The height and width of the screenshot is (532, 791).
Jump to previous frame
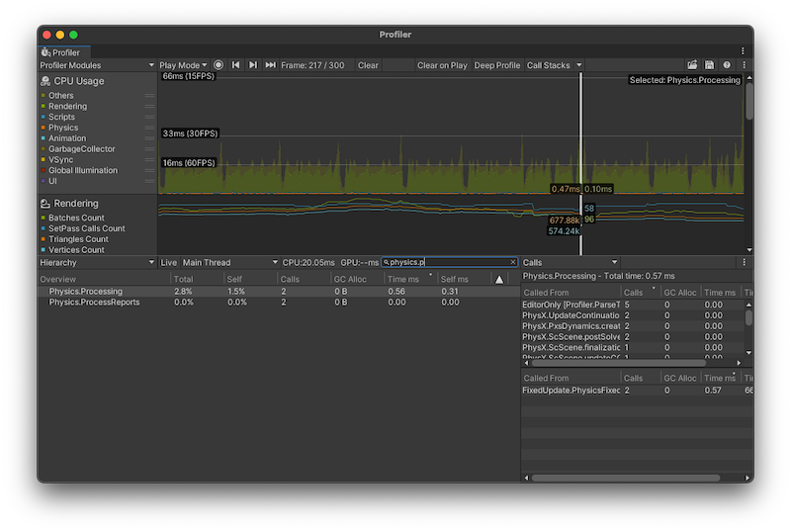click(236, 65)
